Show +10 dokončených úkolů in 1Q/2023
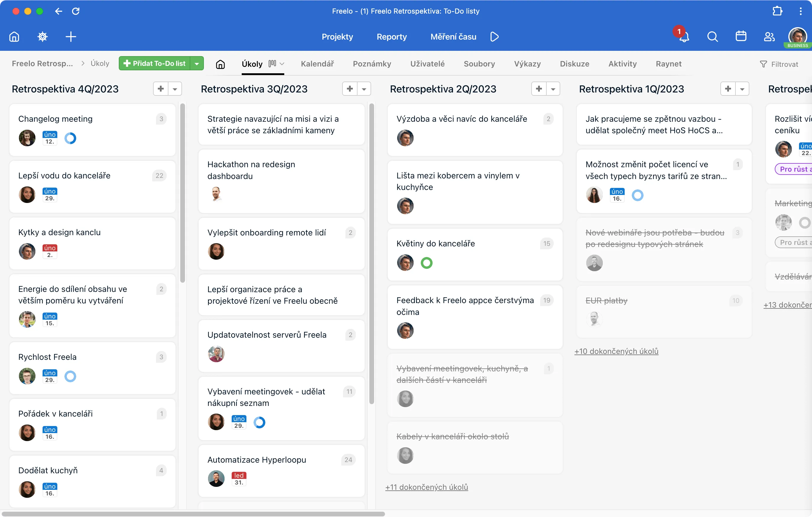The height and width of the screenshot is (517, 812). [616, 351]
